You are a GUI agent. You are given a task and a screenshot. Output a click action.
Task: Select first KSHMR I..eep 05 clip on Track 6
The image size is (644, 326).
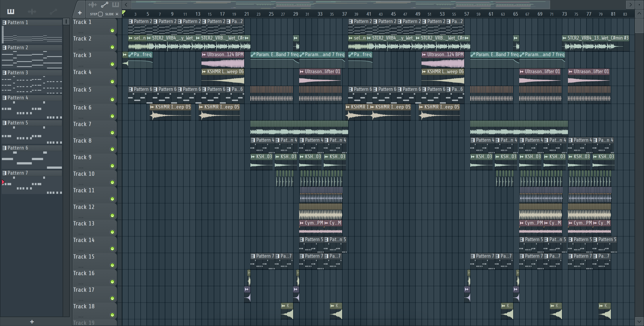(170, 112)
